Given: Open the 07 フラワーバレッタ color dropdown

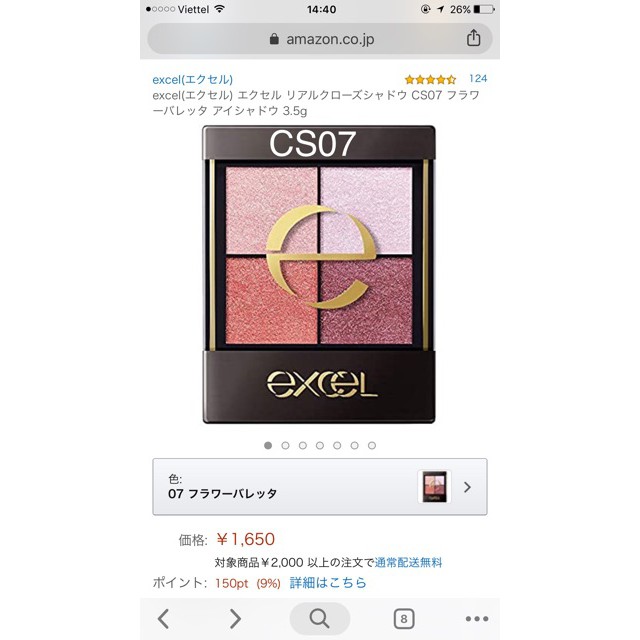Looking at the screenshot, I should tap(320, 487).
